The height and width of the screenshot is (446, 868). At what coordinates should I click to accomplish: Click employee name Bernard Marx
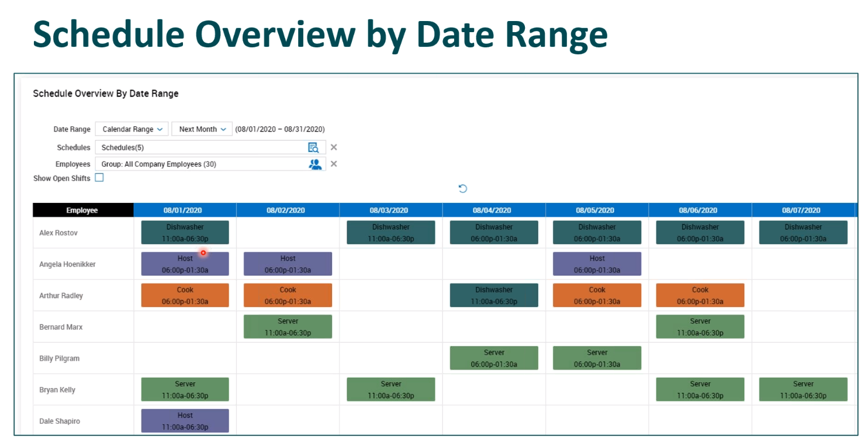click(x=61, y=327)
